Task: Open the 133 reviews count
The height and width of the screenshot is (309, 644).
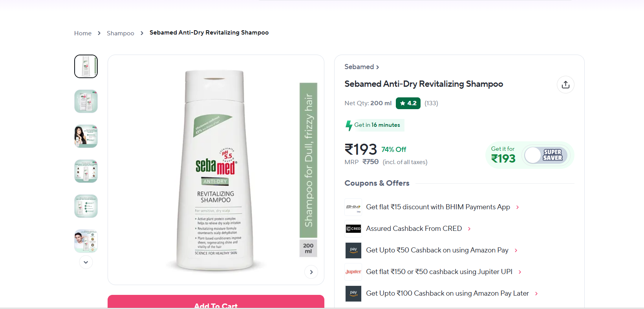Action: pyautogui.click(x=431, y=103)
